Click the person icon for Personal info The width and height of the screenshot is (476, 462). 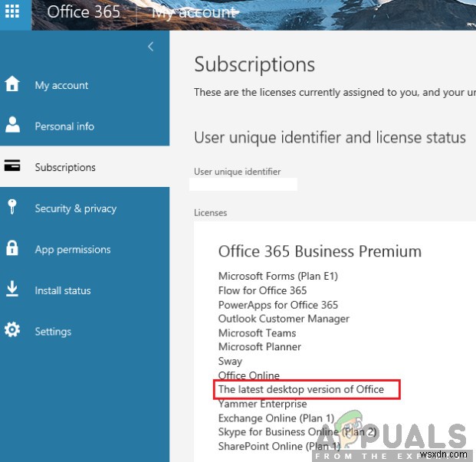(12, 126)
